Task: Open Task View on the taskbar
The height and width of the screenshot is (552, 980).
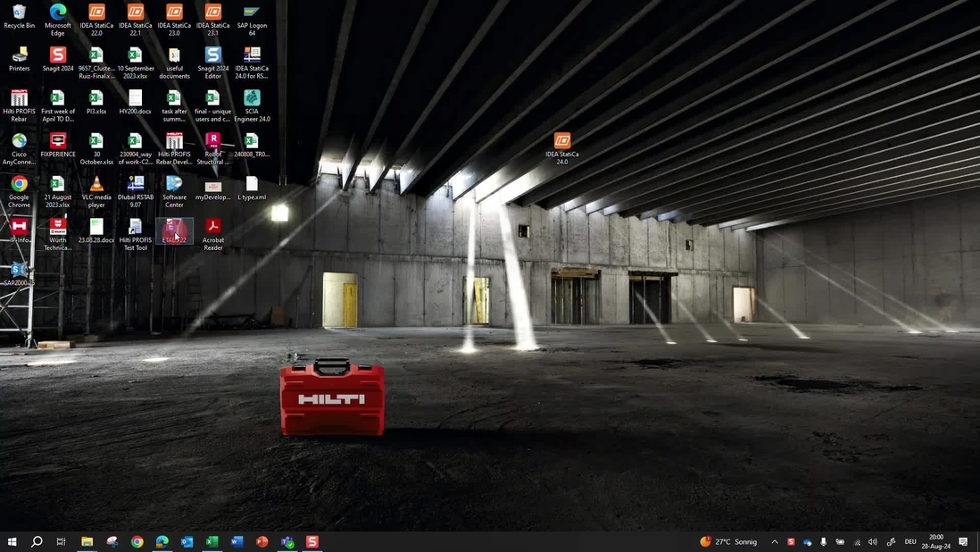Action: pos(61,541)
